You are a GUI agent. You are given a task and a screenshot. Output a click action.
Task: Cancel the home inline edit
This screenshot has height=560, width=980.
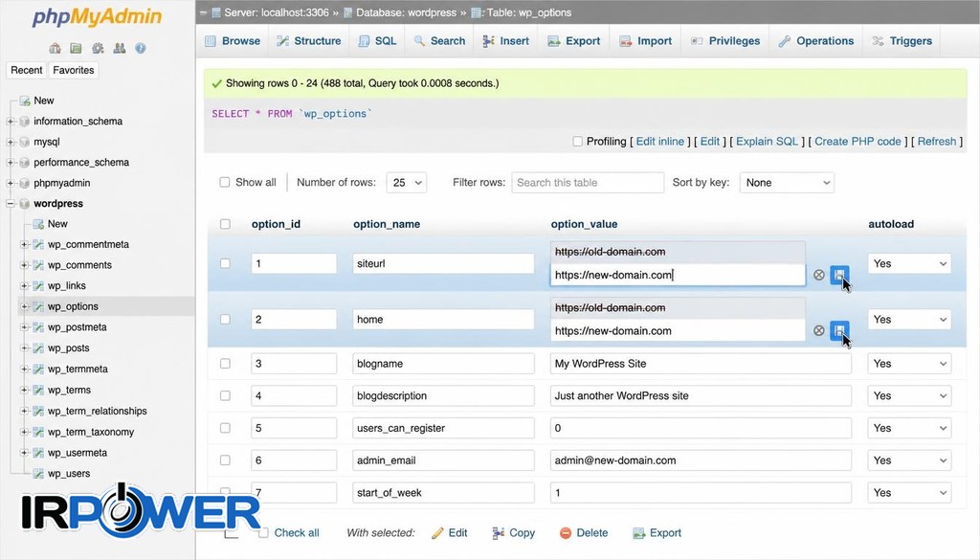point(819,330)
